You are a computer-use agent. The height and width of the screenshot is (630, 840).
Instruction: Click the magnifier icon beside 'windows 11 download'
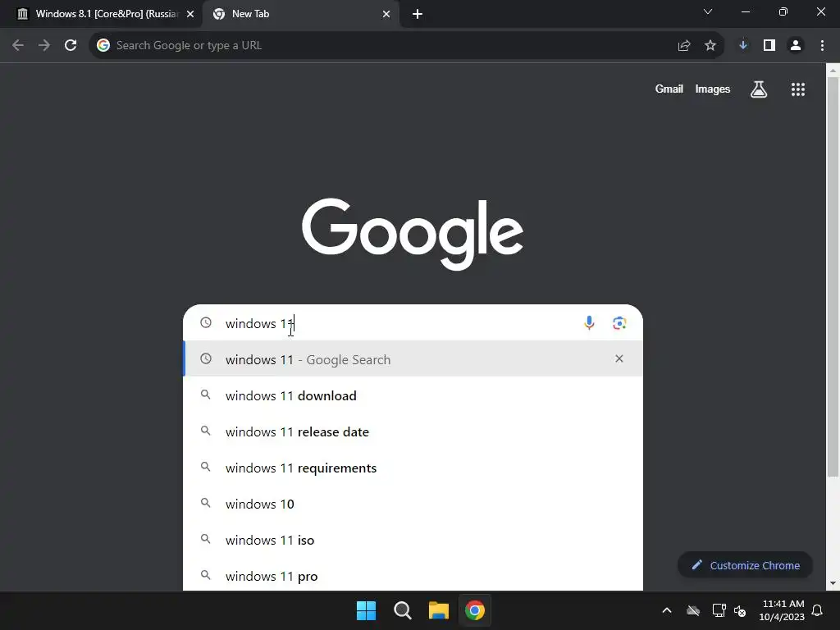pos(206,395)
